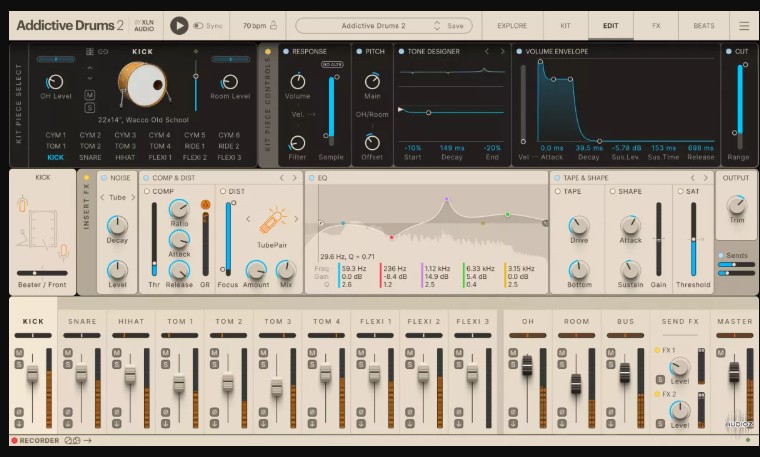Image resolution: width=760 pixels, height=457 pixels.
Task: Enable the NOISE insert effect
Action: (104, 178)
